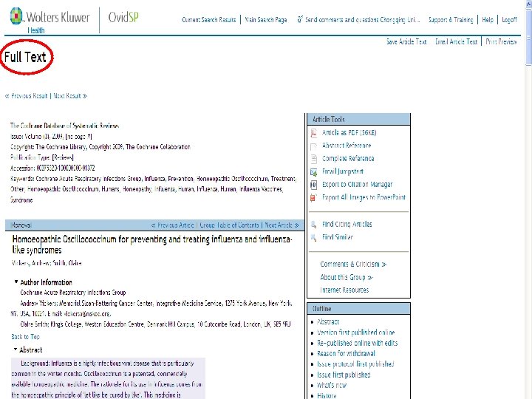This screenshot has width=532, height=399.
Task: Open Group Table of Contents
Action: click(229, 225)
